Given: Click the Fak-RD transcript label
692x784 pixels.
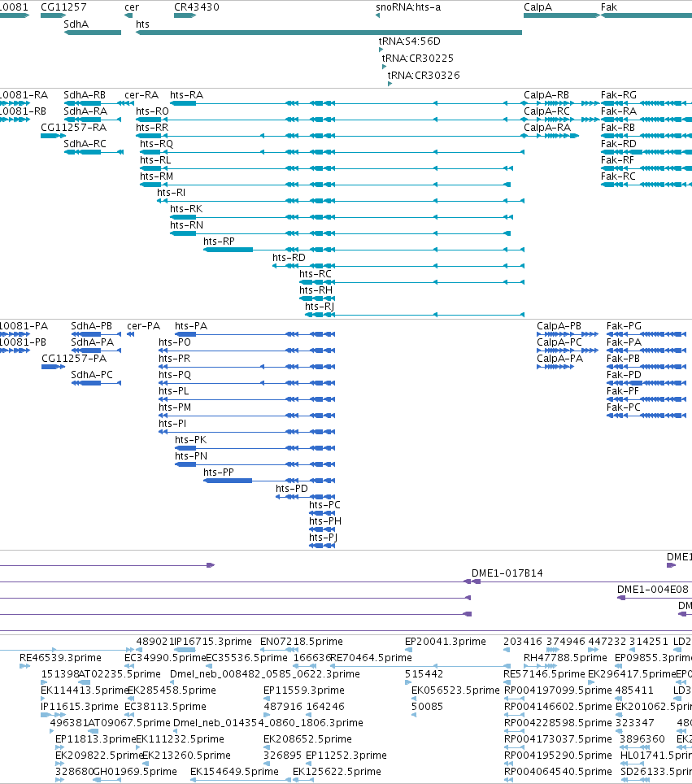Looking at the screenshot, I should click(x=619, y=143).
